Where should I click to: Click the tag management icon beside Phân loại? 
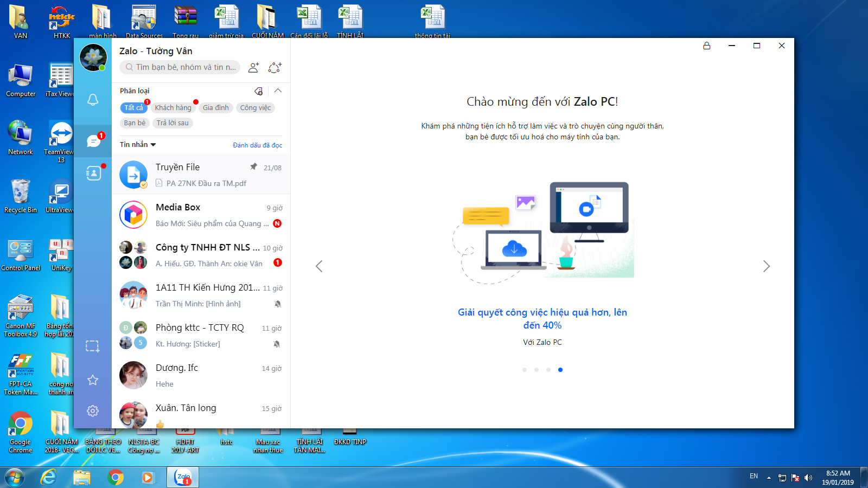click(259, 91)
